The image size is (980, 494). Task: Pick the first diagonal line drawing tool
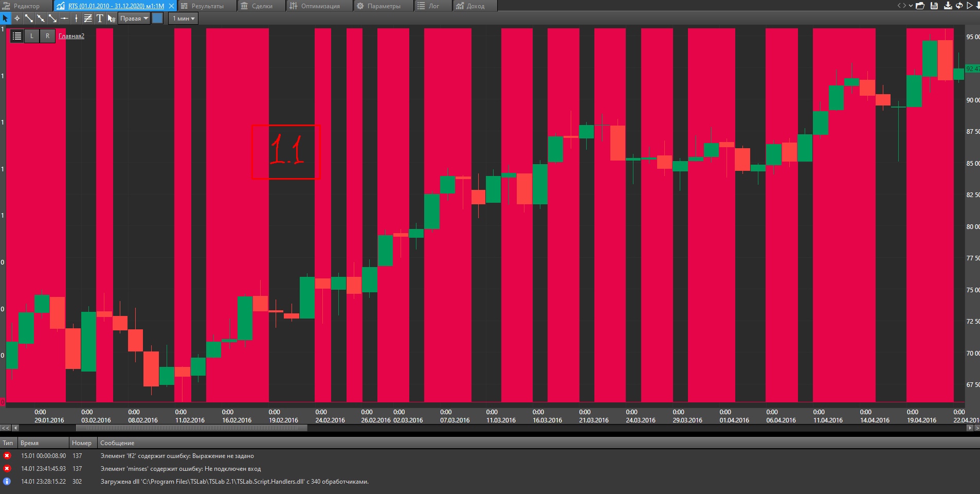click(x=29, y=19)
